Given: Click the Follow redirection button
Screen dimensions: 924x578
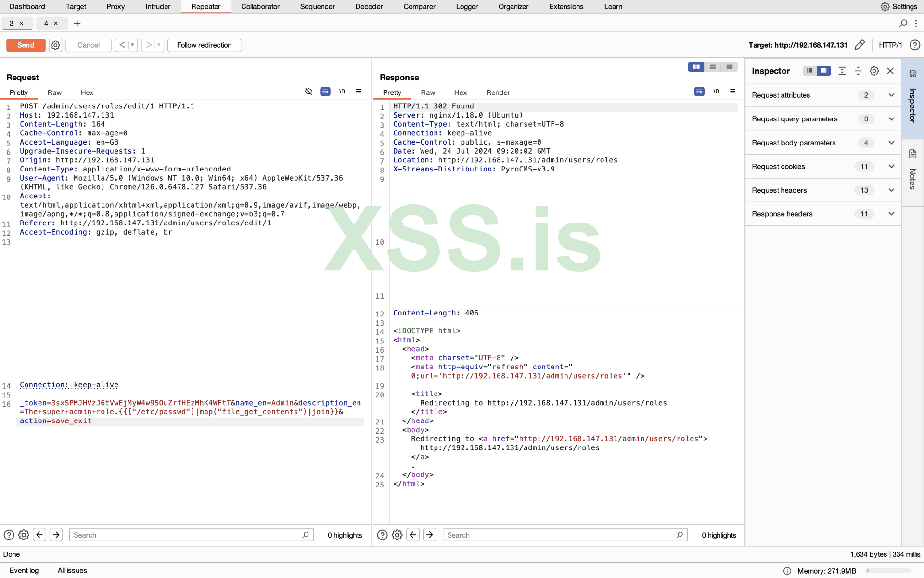Looking at the screenshot, I should (x=204, y=45).
